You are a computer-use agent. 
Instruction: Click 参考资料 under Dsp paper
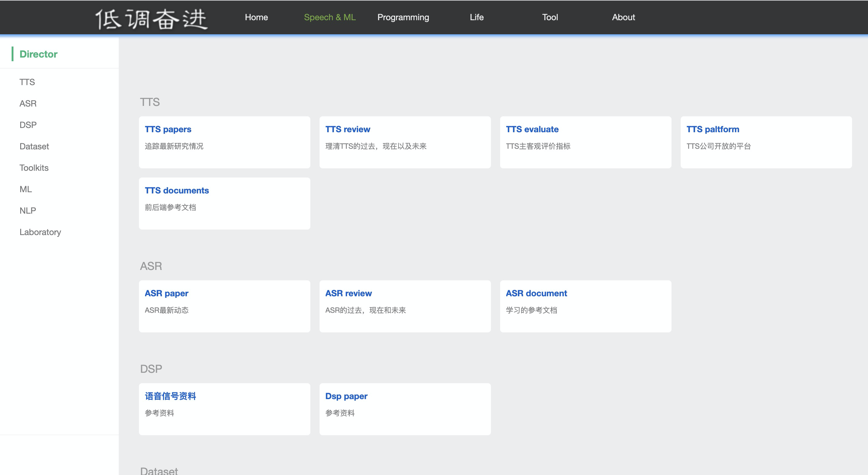pyautogui.click(x=340, y=413)
